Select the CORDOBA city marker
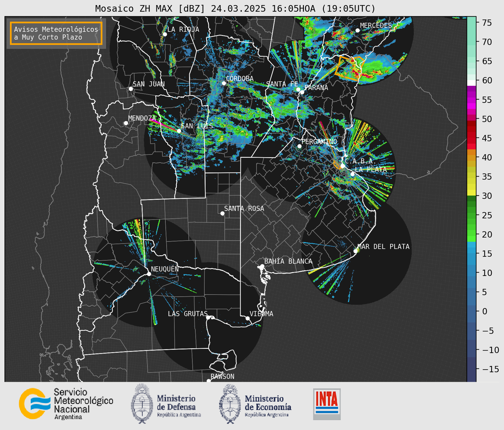 tap(224, 83)
